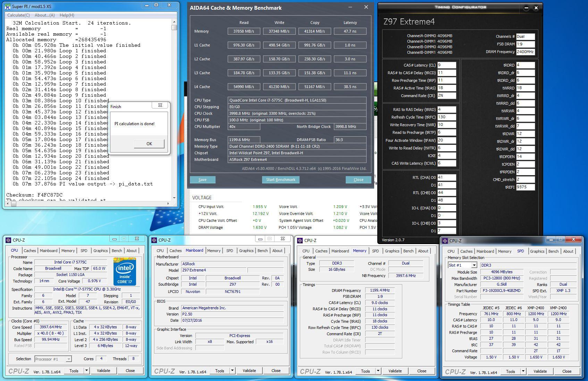Click the Refresh Cycle Time (tRFC) field
The height and width of the screenshot is (381, 588).
click(446, 117)
